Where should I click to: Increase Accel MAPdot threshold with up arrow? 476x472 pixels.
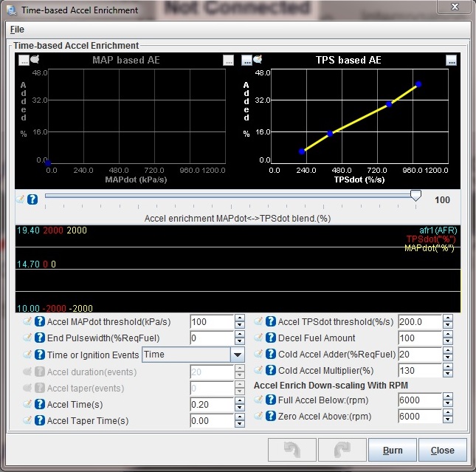click(x=239, y=318)
